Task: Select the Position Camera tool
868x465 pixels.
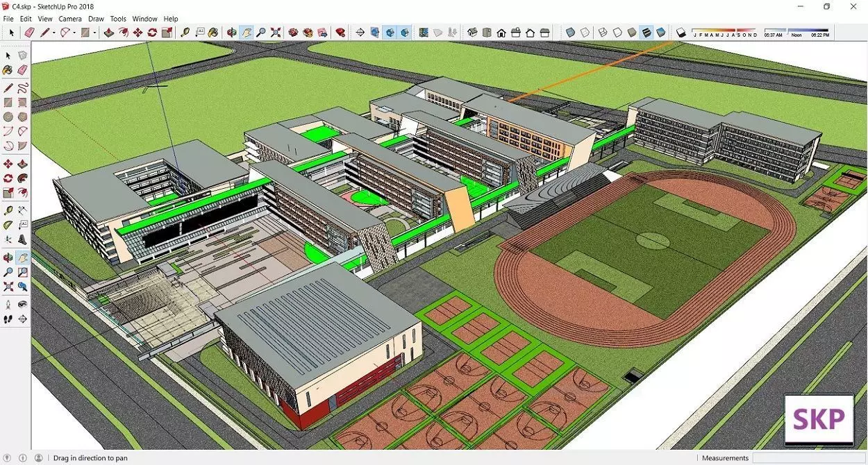Action: (8, 304)
